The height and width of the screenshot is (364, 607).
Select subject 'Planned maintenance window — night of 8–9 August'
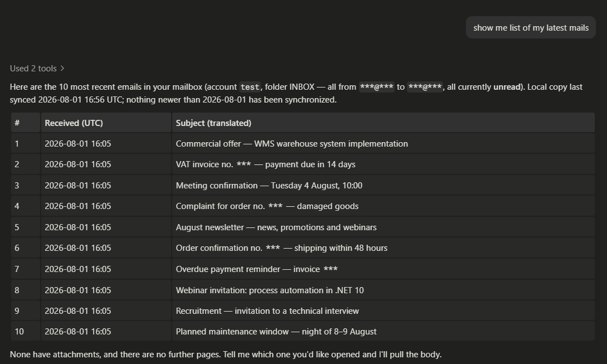[276, 332]
